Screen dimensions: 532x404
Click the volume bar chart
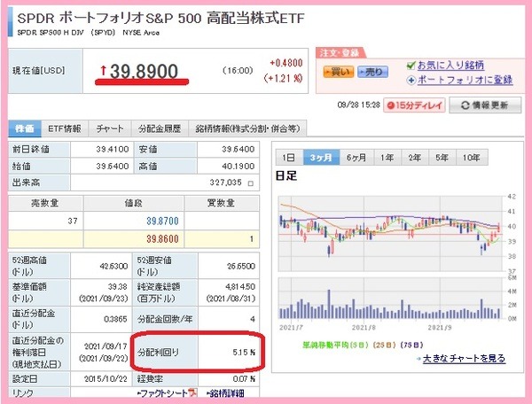(x=390, y=299)
